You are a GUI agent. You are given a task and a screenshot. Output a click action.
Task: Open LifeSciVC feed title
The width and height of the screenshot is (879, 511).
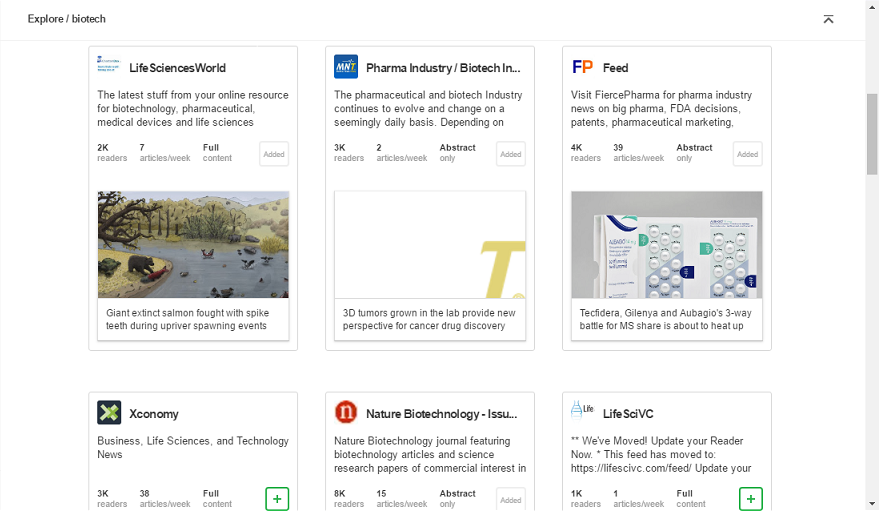628,414
